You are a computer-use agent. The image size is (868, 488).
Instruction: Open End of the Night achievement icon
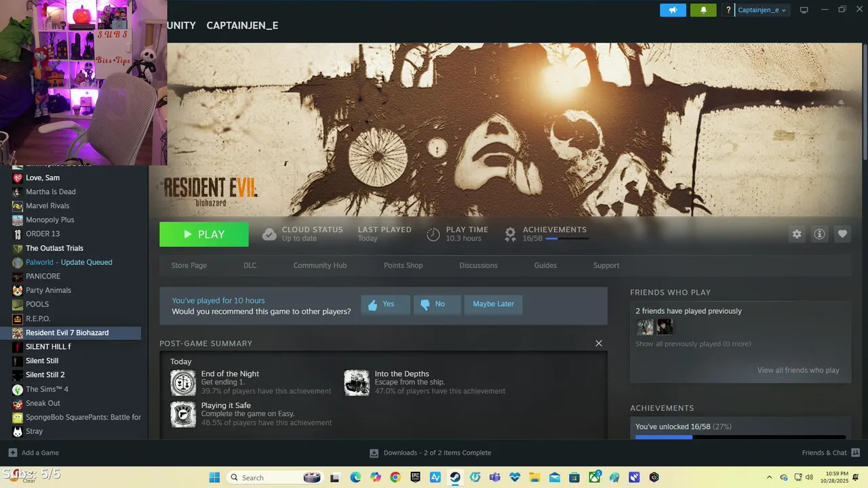(183, 383)
